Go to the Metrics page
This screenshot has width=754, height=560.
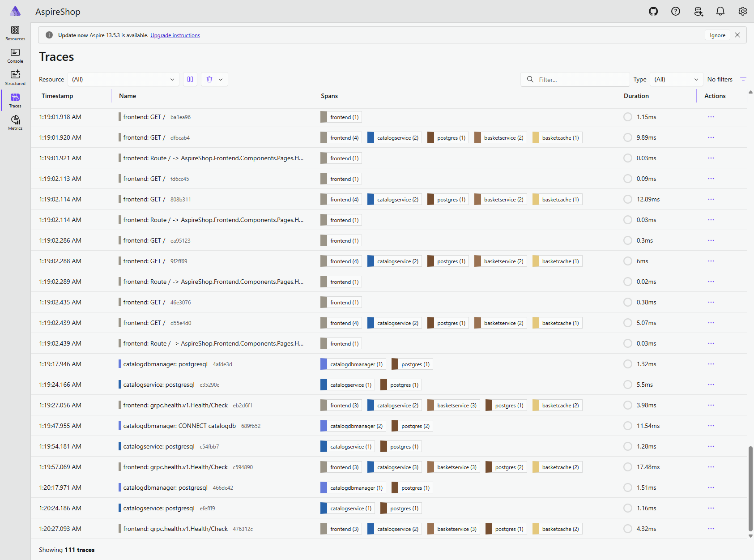[15, 123]
